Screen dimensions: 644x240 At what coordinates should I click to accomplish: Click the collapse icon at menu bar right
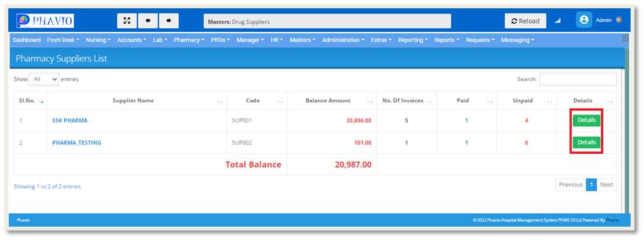[x=625, y=38]
